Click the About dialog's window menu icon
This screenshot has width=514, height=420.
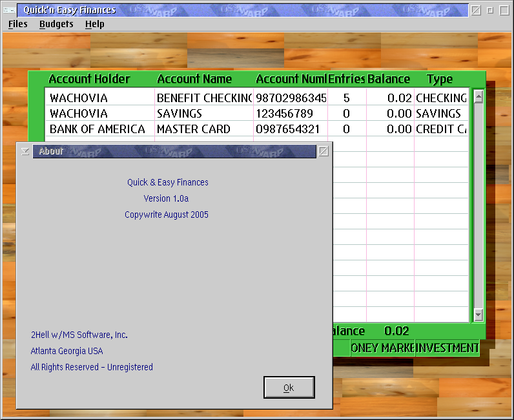pyautogui.click(x=25, y=151)
